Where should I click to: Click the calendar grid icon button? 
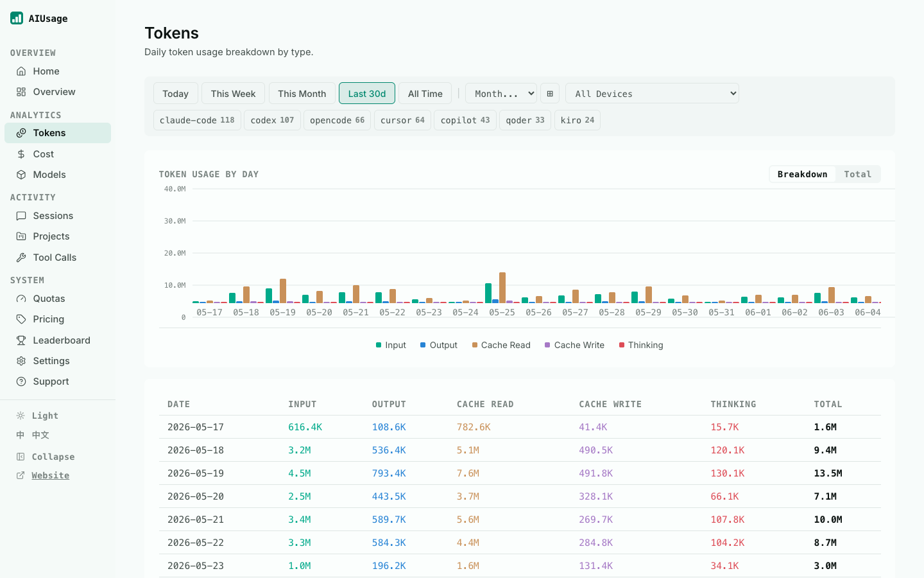coord(550,93)
